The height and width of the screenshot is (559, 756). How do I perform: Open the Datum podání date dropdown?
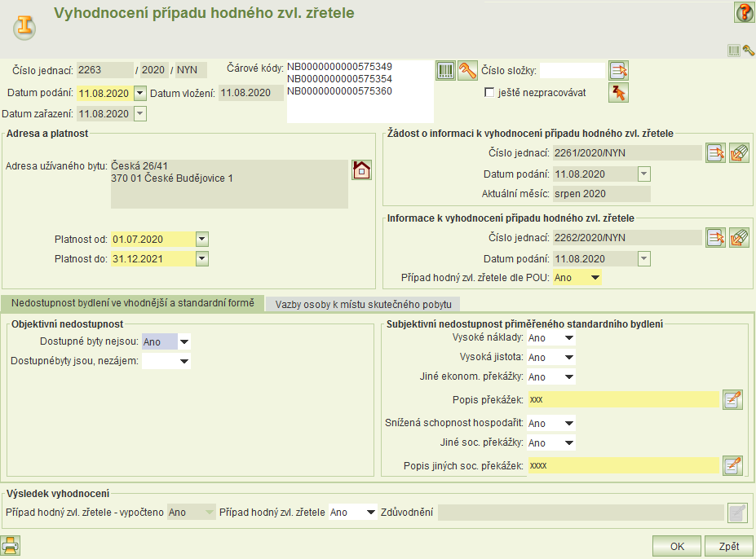(139, 93)
